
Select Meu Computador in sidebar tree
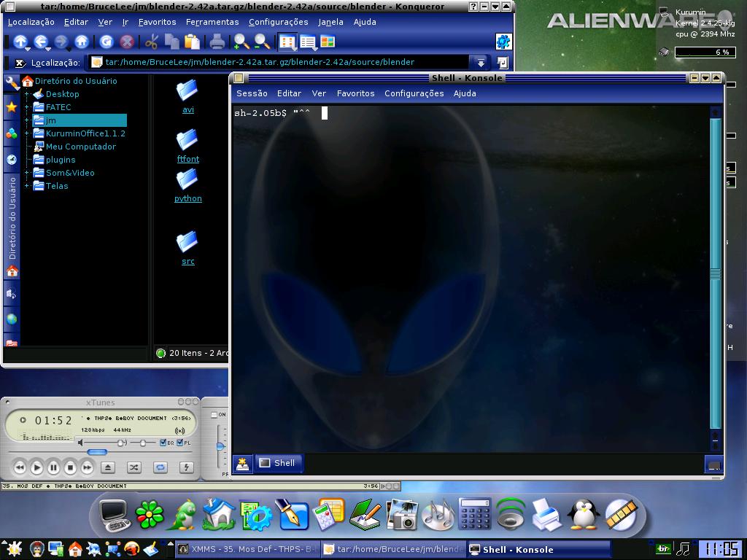click(x=75, y=147)
